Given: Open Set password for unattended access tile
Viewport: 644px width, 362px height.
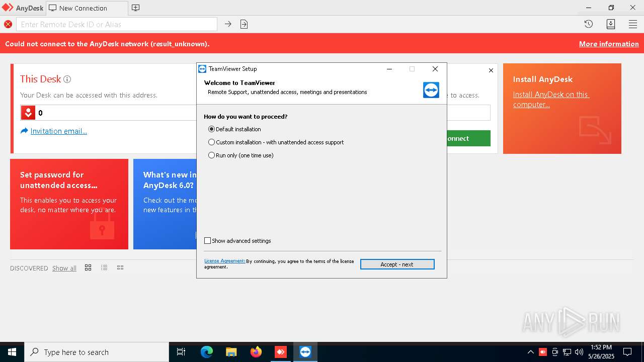Looking at the screenshot, I should (69, 204).
